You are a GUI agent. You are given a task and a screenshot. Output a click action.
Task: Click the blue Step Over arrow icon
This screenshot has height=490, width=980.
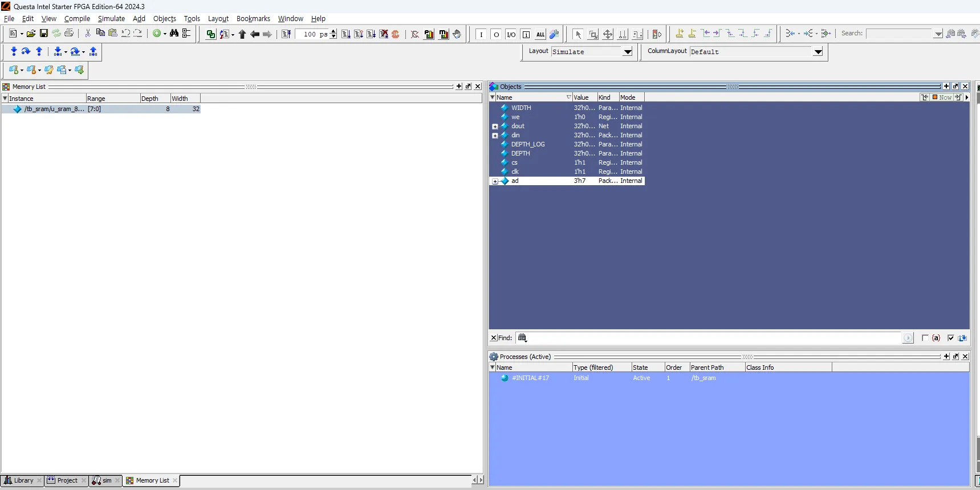pyautogui.click(x=26, y=52)
